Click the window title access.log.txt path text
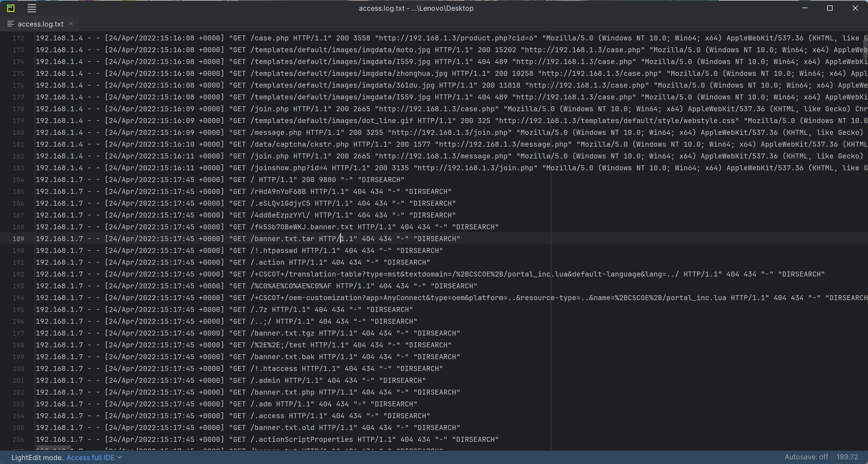Image resolution: width=868 pixels, height=464 pixels. coord(416,8)
